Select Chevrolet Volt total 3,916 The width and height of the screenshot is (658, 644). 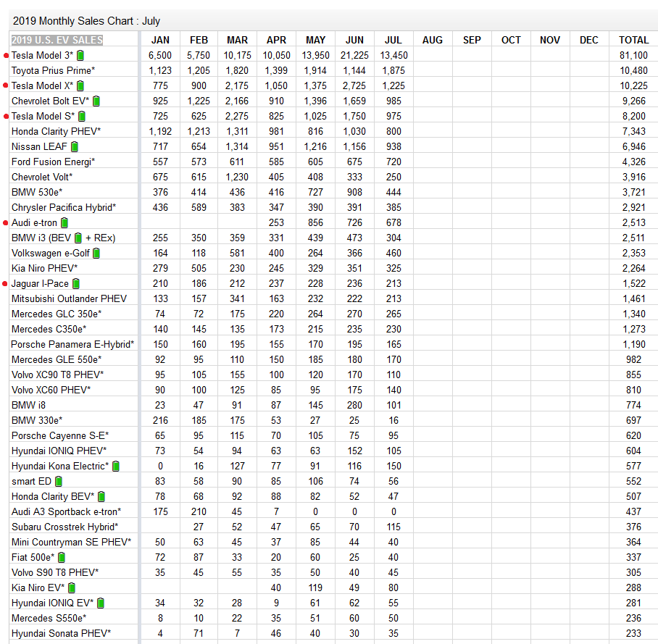tap(634, 177)
